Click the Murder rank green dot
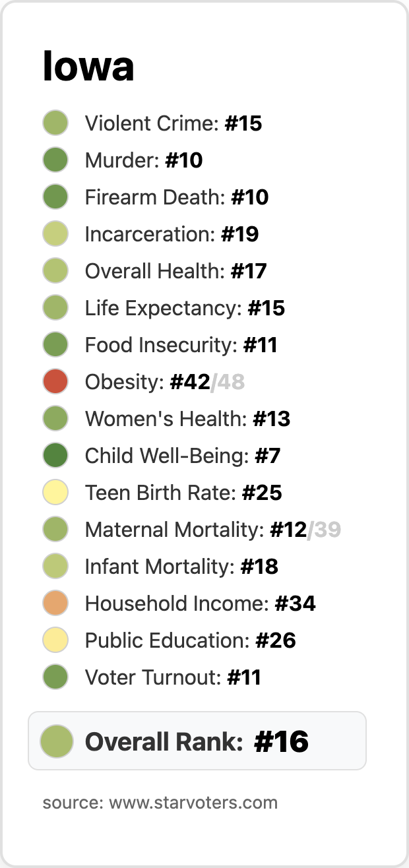This screenshot has width=409, height=868. 55,160
